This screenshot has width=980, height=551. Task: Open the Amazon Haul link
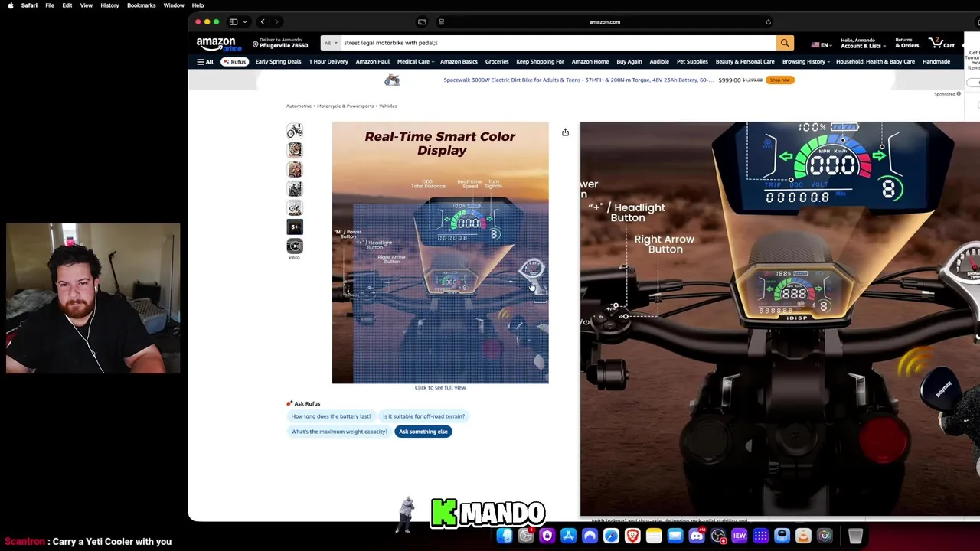coord(373,62)
